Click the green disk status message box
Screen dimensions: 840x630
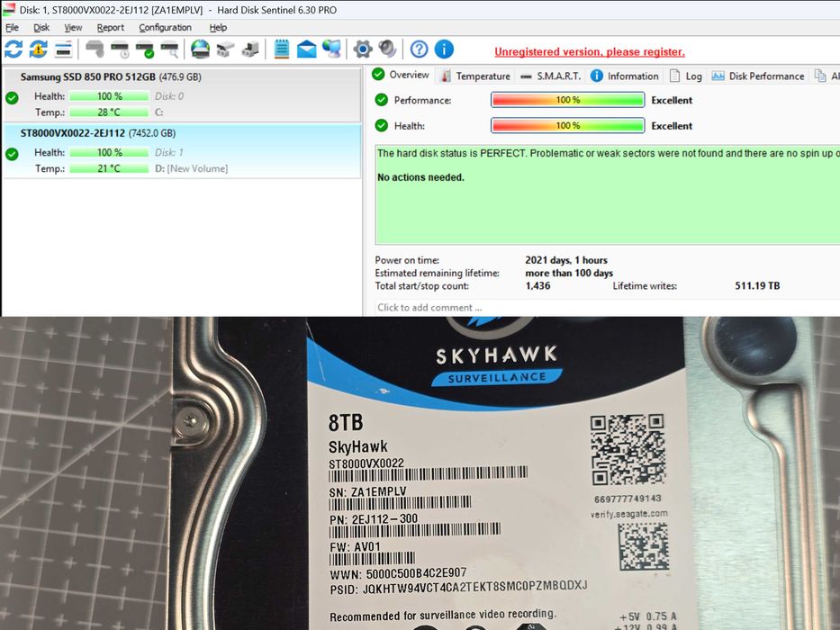608,194
